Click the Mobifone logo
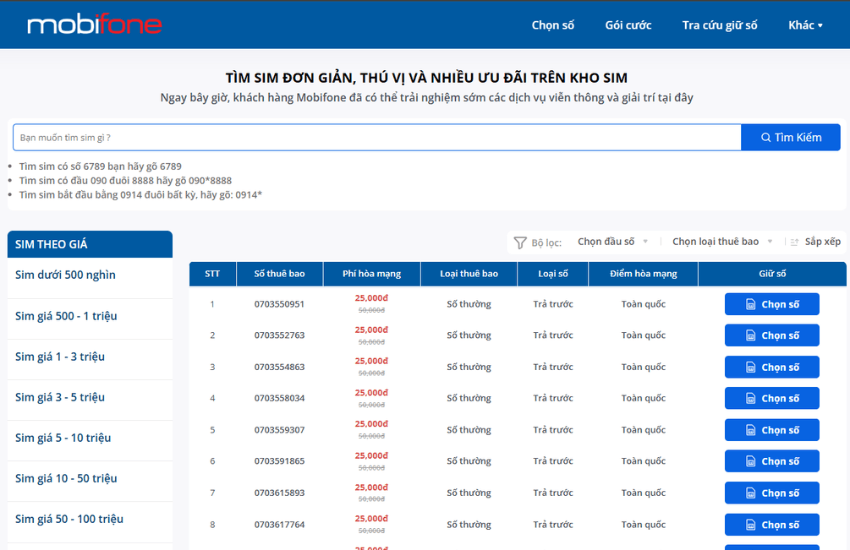 pyautogui.click(x=95, y=24)
